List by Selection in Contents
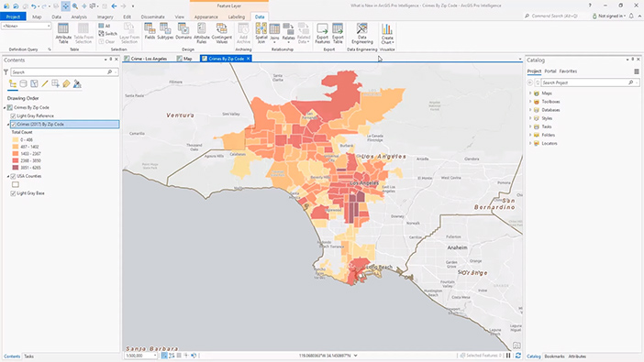 [34, 84]
